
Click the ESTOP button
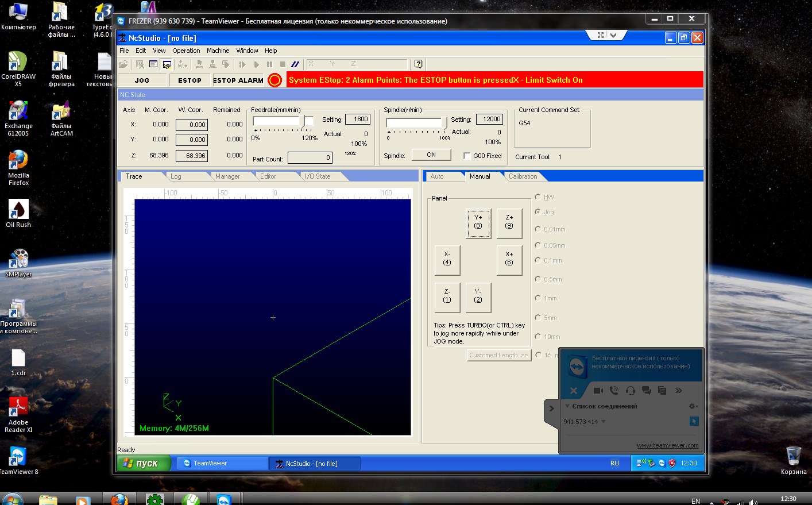tap(190, 80)
